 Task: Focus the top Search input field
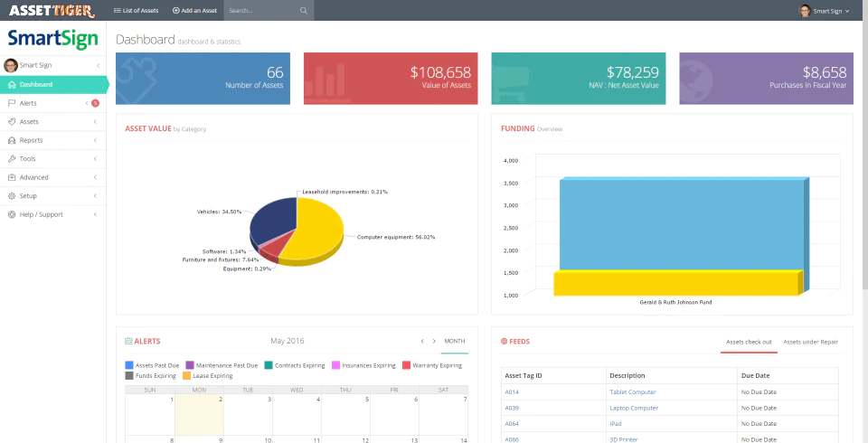[x=262, y=11]
